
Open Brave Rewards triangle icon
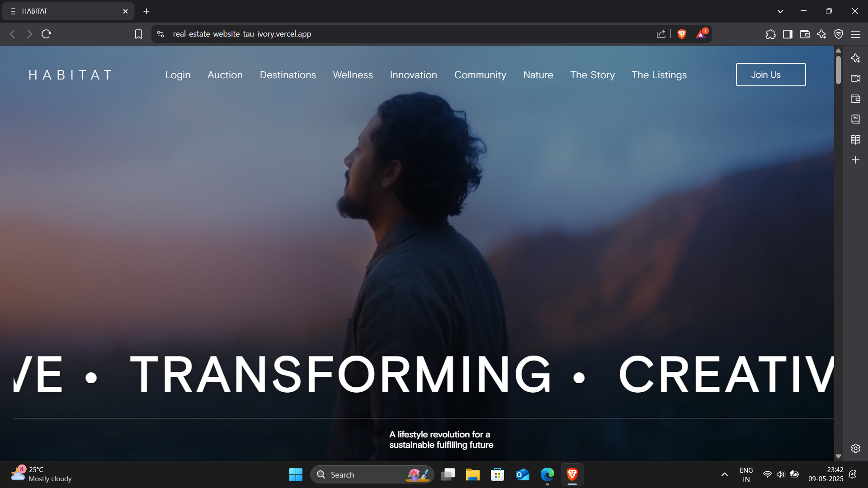(701, 34)
